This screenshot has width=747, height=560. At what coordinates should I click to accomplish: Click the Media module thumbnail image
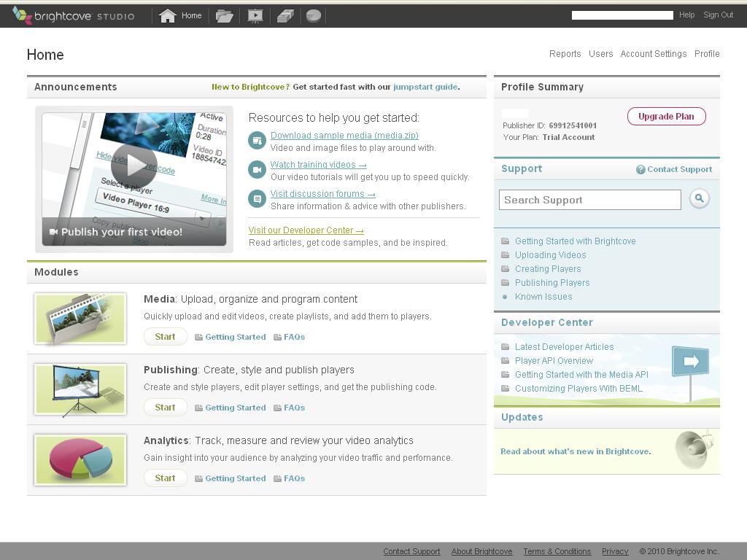[80, 319]
